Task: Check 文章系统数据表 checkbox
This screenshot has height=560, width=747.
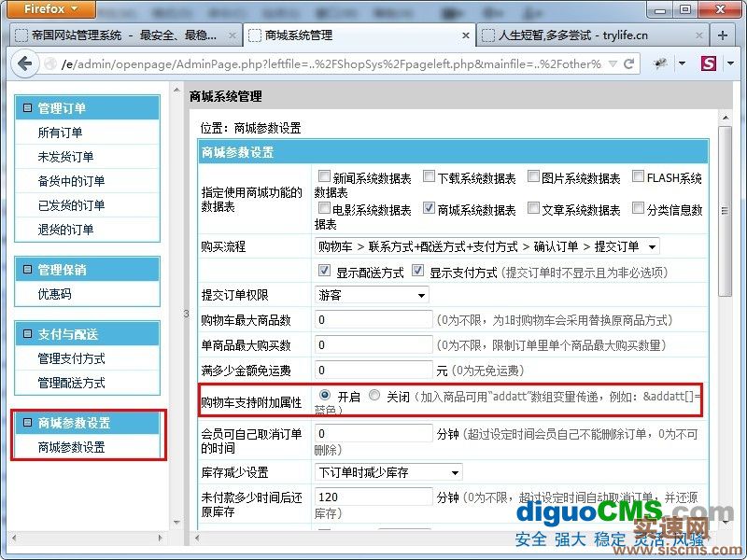Action: pyautogui.click(x=533, y=208)
